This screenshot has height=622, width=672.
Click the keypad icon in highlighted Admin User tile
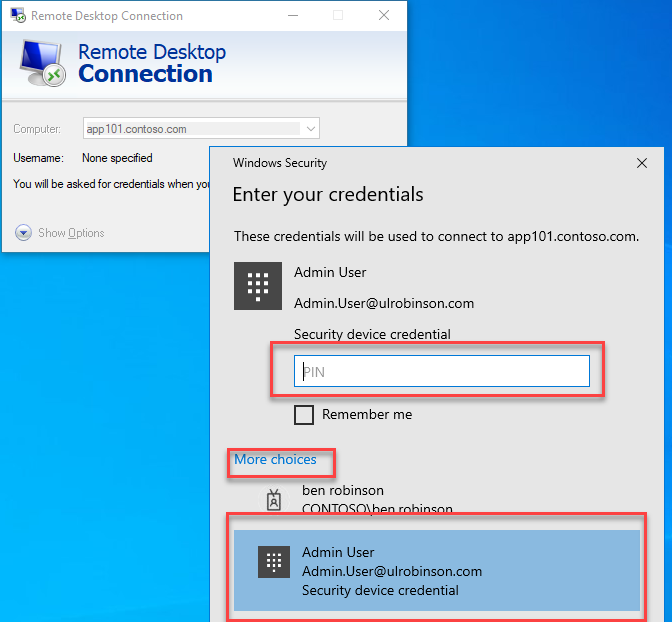[274, 562]
